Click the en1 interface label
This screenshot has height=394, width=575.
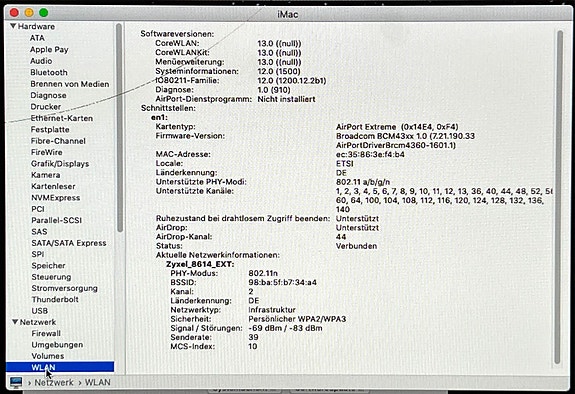tap(159, 117)
